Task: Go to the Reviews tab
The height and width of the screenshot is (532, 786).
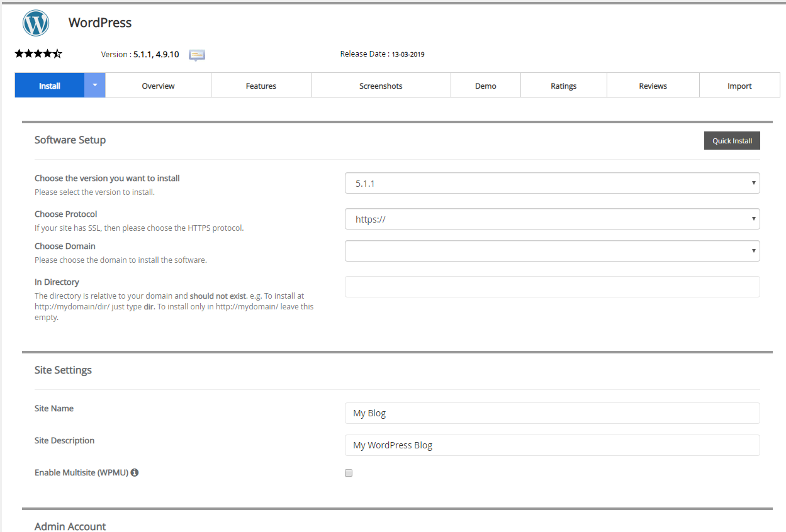Action: point(653,86)
